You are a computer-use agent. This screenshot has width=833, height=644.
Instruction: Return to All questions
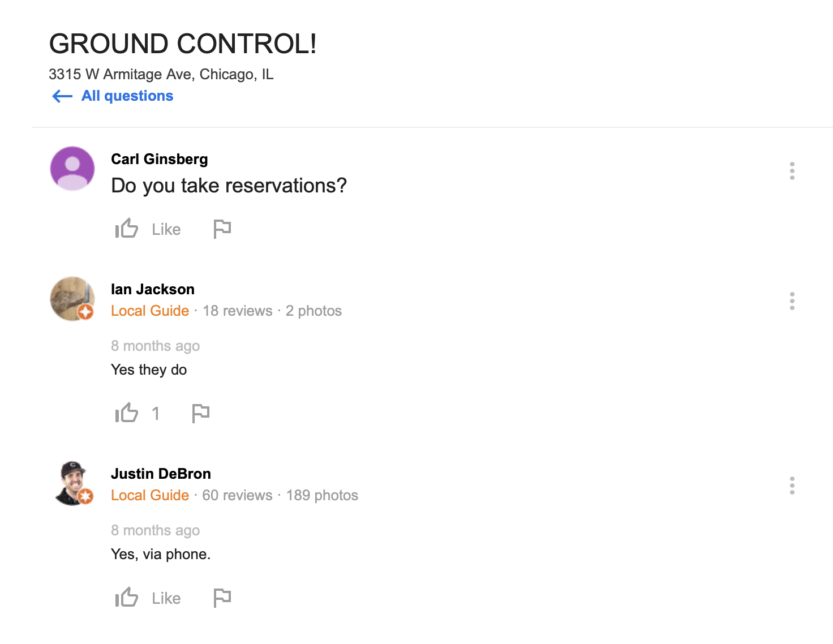click(127, 96)
